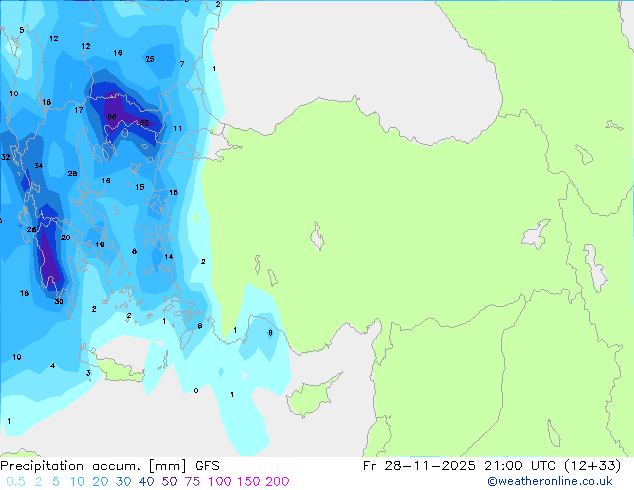Select the 50 value in the color legend
The image size is (634, 490).
point(169,482)
